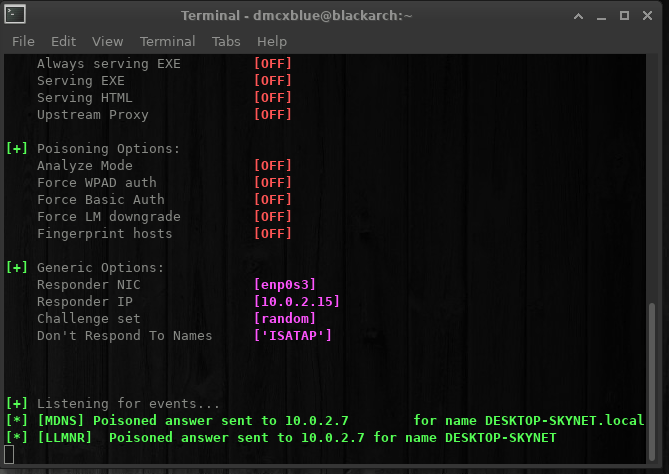Click the [enp0s3] Responder NIC value
669x474 pixels.
[x=285, y=285]
